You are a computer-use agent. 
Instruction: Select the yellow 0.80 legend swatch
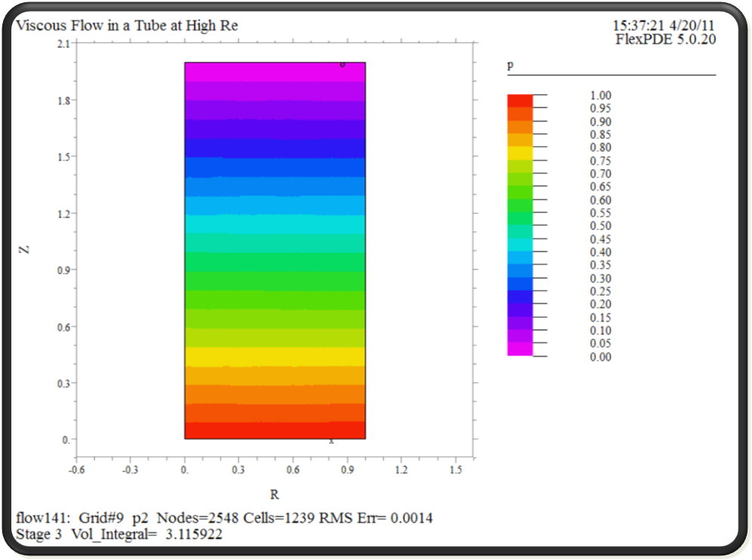pyautogui.click(x=520, y=153)
